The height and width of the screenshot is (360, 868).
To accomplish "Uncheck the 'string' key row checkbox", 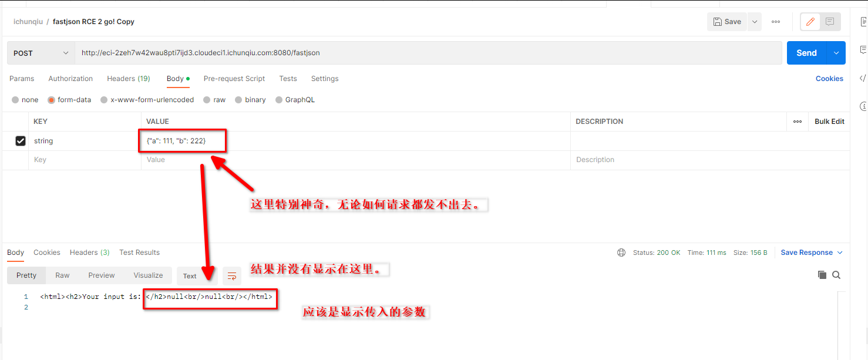I will [x=21, y=141].
